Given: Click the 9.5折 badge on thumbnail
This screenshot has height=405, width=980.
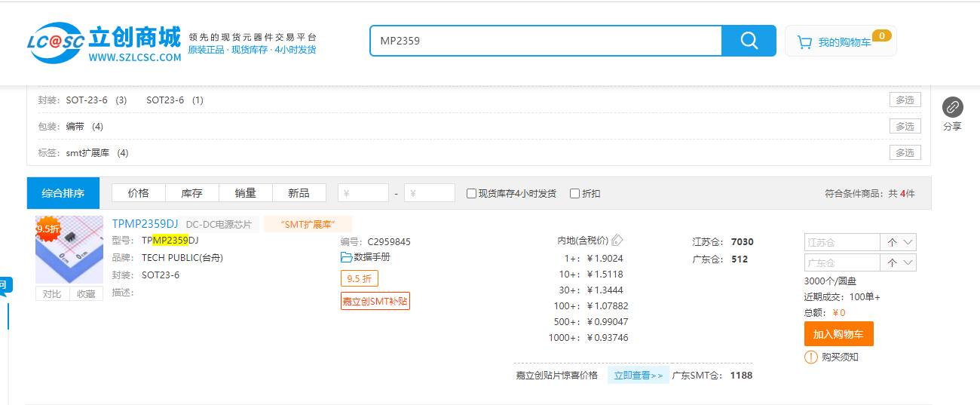Looking at the screenshot, I should 48,228.
